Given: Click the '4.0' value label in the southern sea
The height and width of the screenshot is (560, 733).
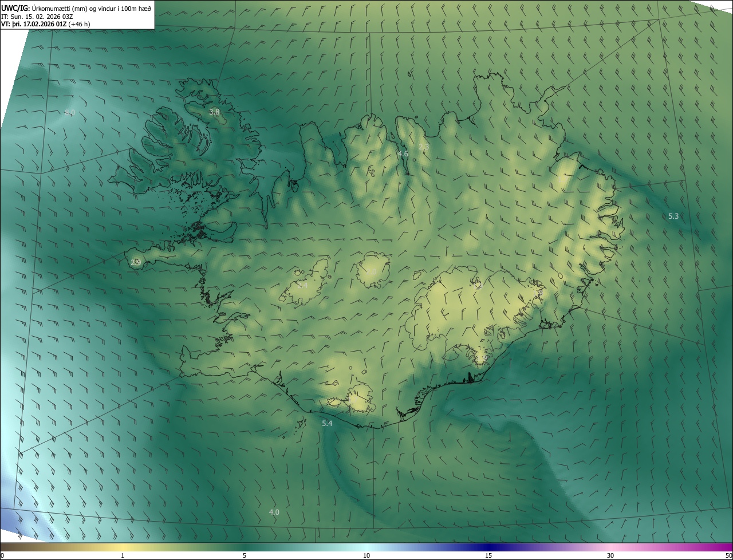Looking at the screenshot, I should [274, 512].
